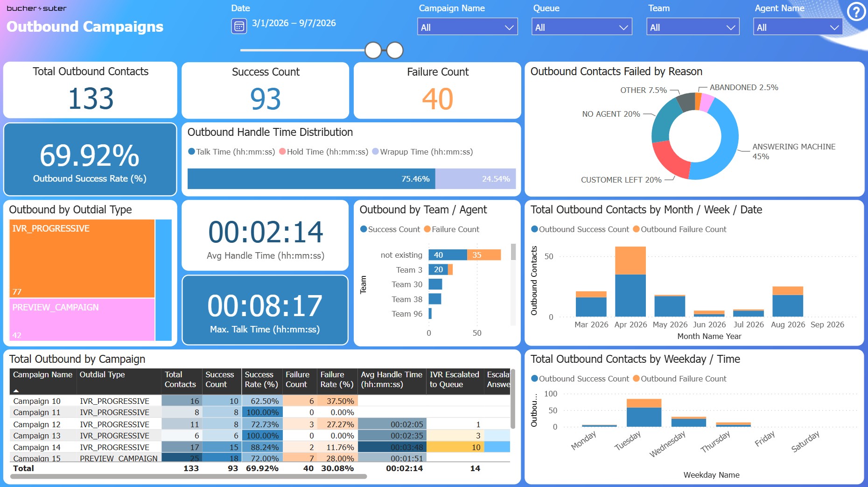This screenshot has width=868, height=487.
Task: Open the Queue filter dropdown
Action: click(582, 27)
